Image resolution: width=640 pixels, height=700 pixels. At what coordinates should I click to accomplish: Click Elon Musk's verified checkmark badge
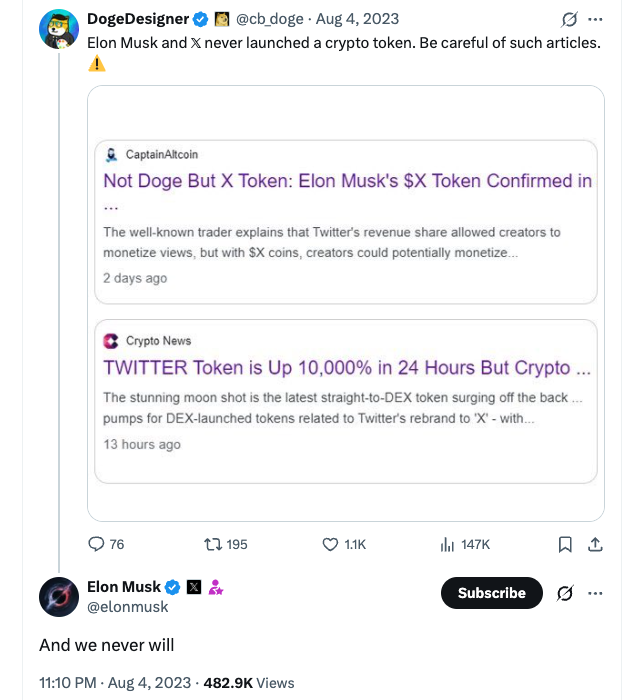(172, 587)
